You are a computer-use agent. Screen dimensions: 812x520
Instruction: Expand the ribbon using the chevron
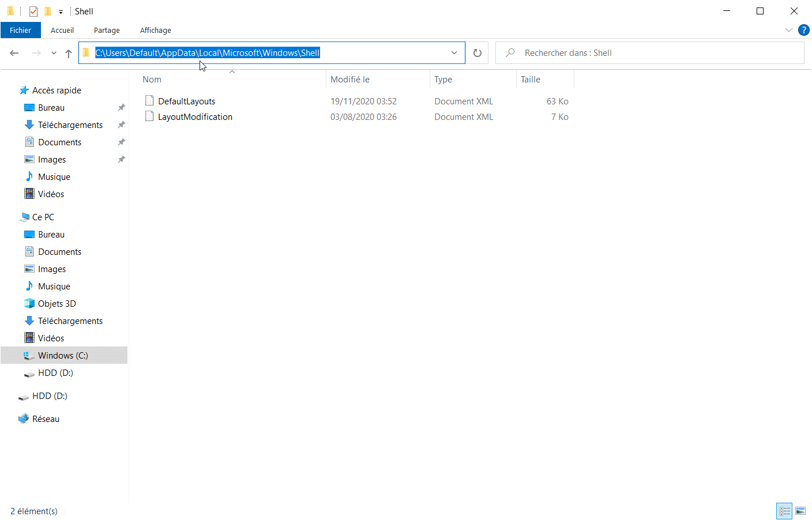pos(788,30)
